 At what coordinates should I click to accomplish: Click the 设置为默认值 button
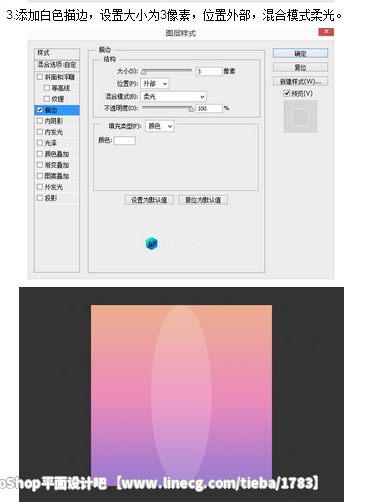coord(149,200)
